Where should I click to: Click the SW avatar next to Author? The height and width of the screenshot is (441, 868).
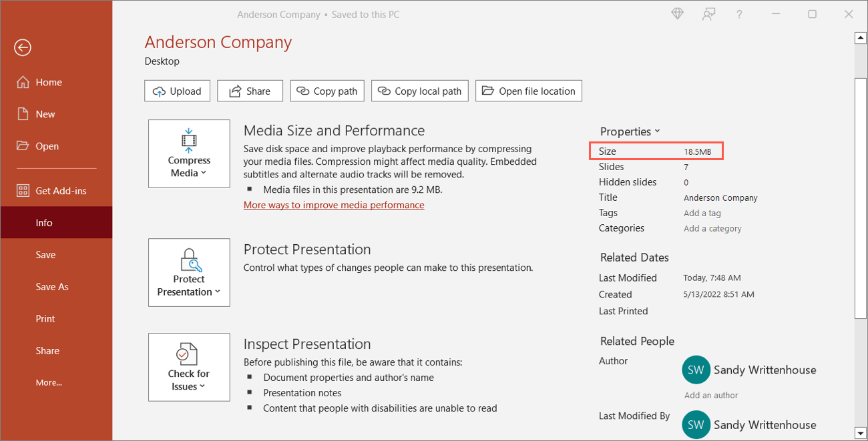point(696,370)
